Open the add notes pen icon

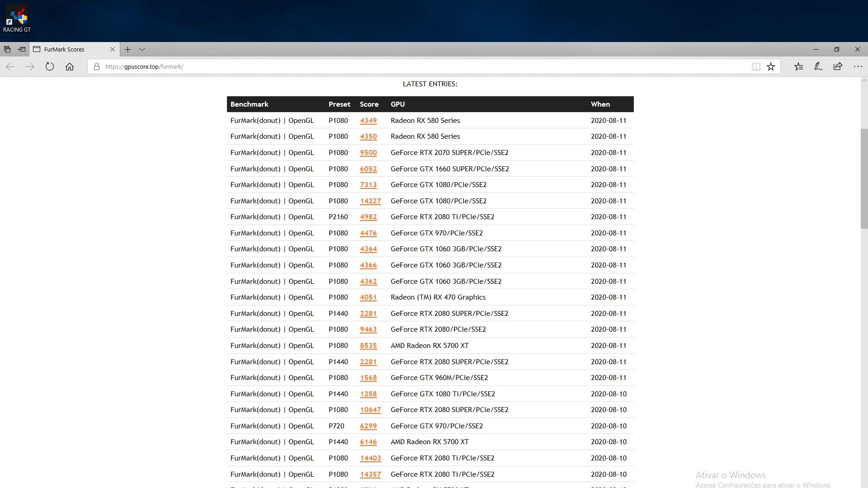(x=818, y=66)
